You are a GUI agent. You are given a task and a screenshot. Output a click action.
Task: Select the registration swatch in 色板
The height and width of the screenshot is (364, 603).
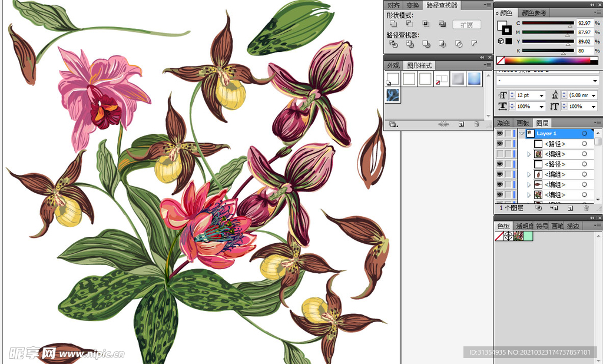point(508,236)
